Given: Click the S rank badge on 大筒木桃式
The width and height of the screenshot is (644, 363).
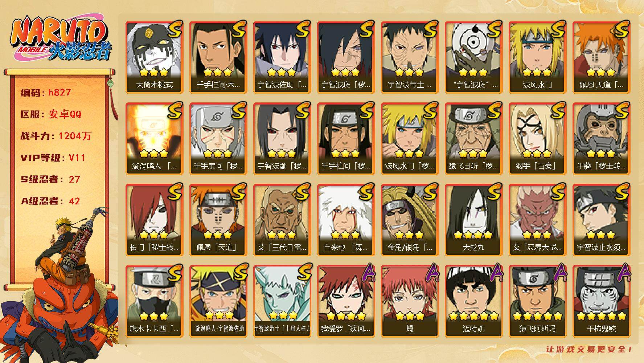Looking at the screenshot, I should 175,29.
